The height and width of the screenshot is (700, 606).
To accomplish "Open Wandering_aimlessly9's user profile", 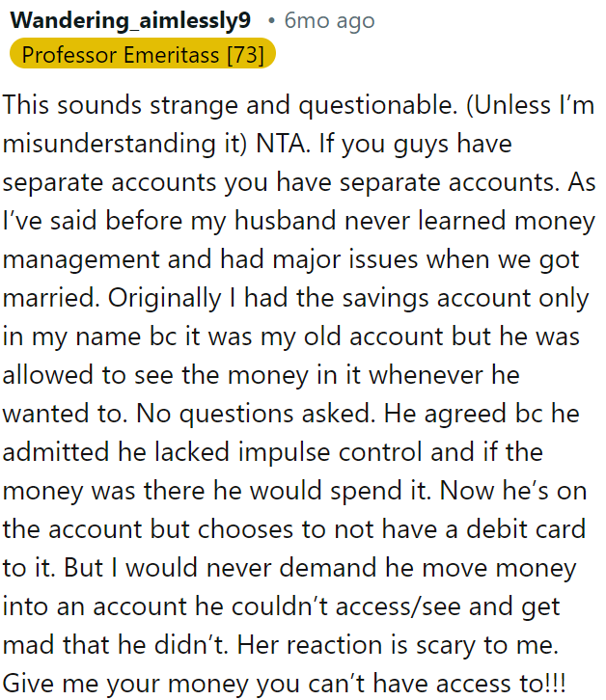I will click(130, 20).
